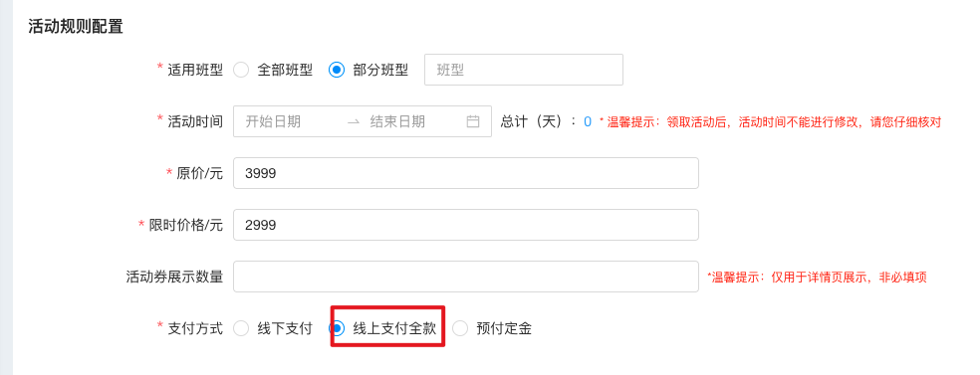Open the 班型 selection dropdown
This screenshot has height=375, width=980.
tap(524, 70)
